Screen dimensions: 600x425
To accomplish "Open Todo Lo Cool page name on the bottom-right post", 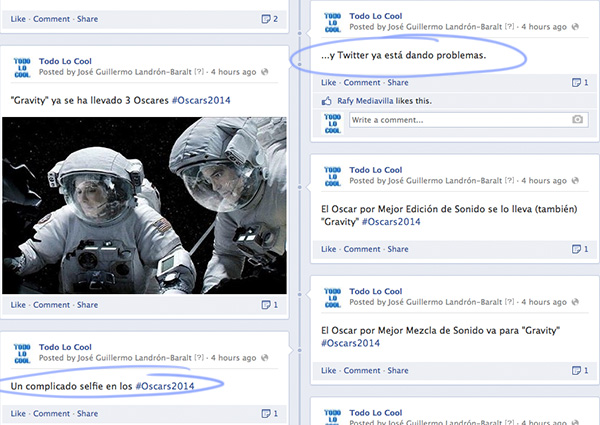I will 375,413.
